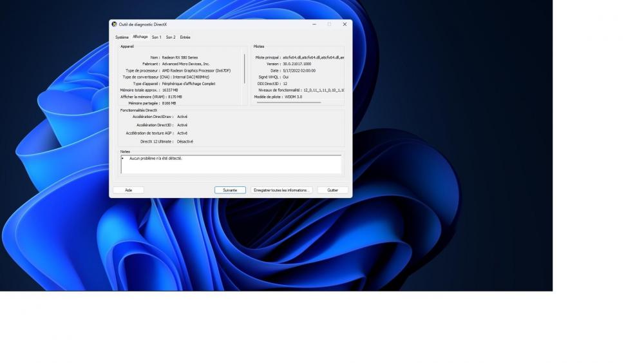
Task: Open the Son 1 tab
Action: pos(156,37)
